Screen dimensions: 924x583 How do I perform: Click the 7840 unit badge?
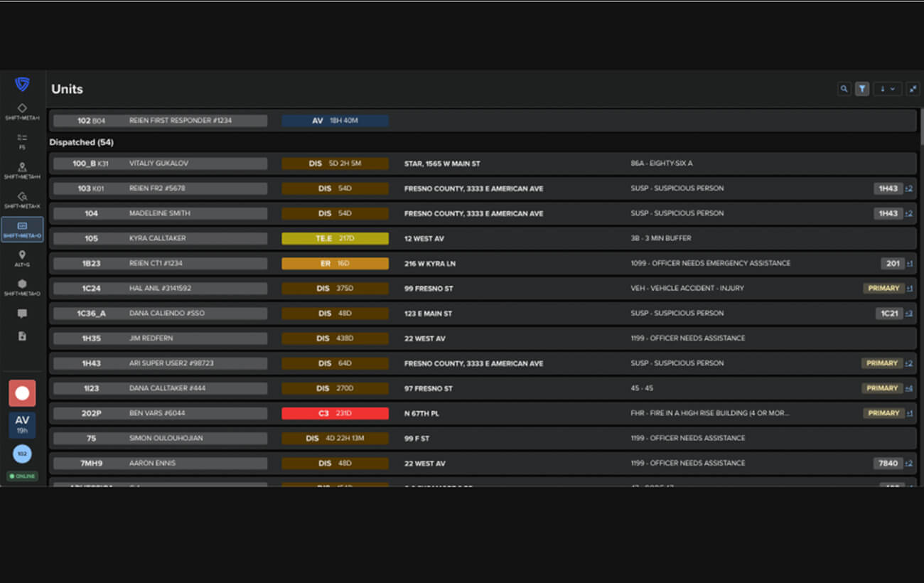coord(888,463)
